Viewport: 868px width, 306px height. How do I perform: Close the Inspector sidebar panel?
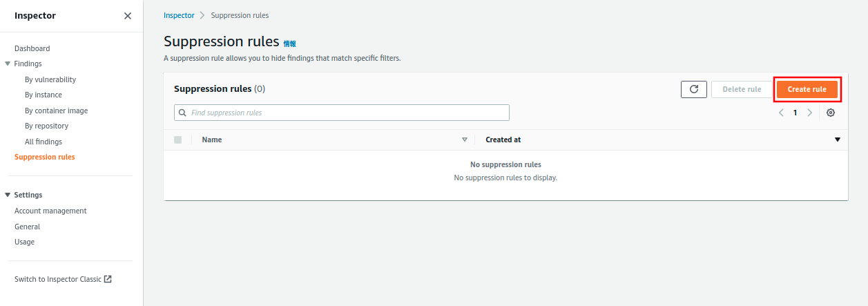point(128,16)
